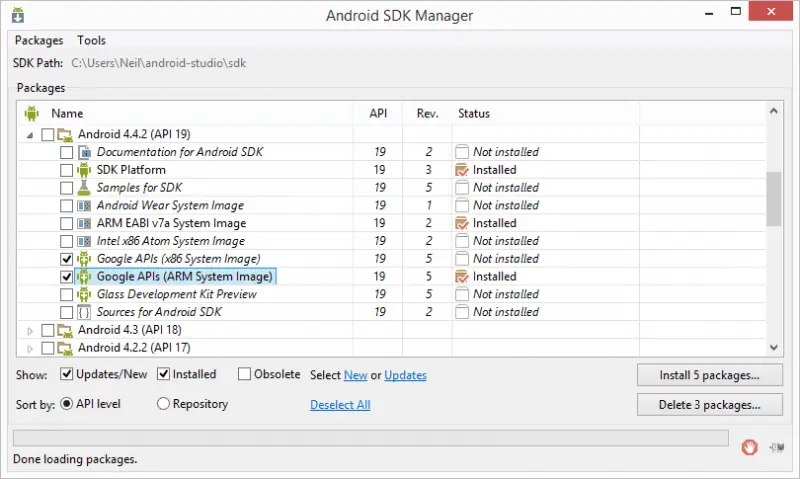Open the Tools menu
This screenshot has height=479, width=800.
click(91, 40)
